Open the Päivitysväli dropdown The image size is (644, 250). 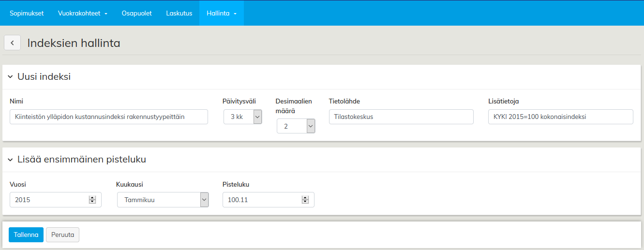coord(242,117)
